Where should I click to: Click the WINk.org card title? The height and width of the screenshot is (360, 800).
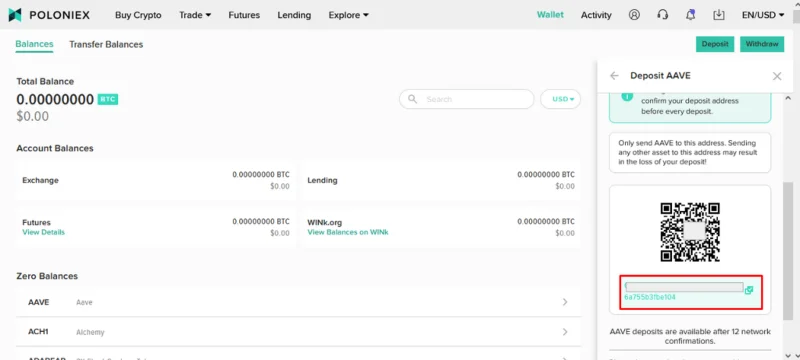click(x=324, y=222)
